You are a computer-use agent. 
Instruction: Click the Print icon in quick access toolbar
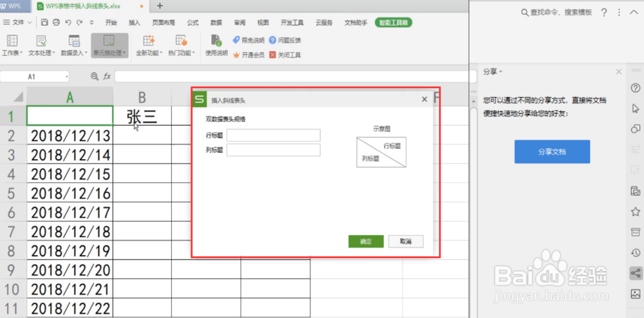pyautogui.click(x=57, y=23)
